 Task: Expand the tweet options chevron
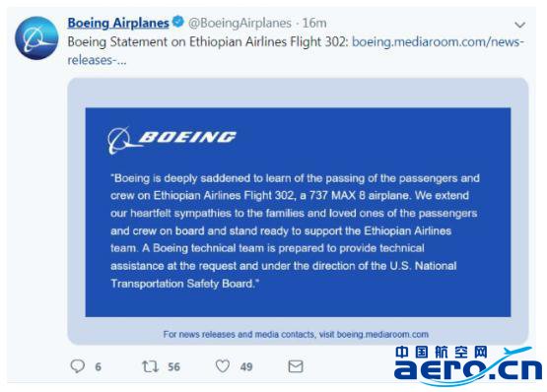[519, 25]
